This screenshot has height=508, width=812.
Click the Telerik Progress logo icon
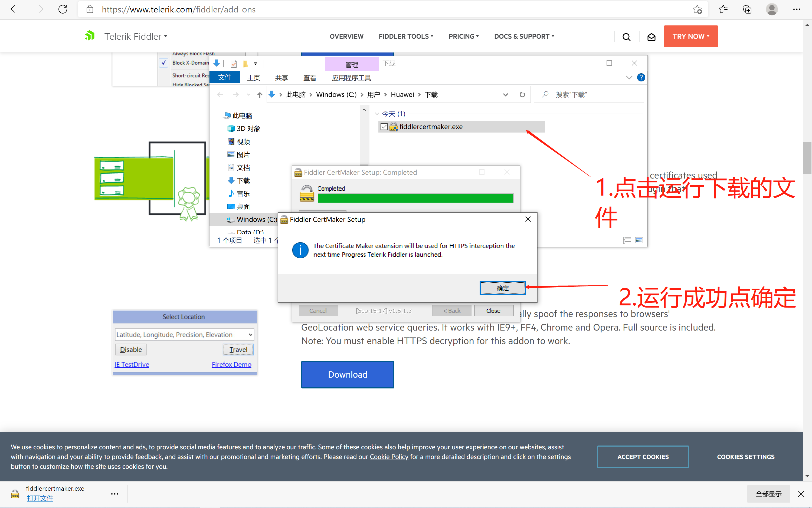click(90, 36)
